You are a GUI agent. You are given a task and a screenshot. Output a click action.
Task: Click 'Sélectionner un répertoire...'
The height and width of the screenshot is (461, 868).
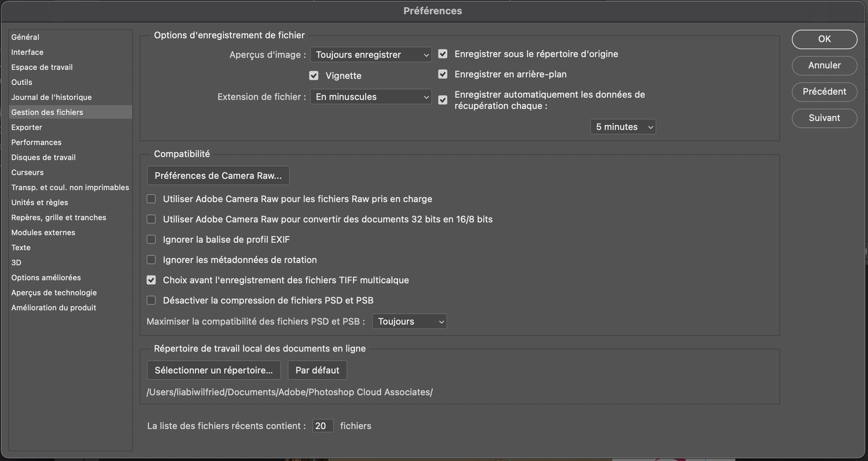213,370
